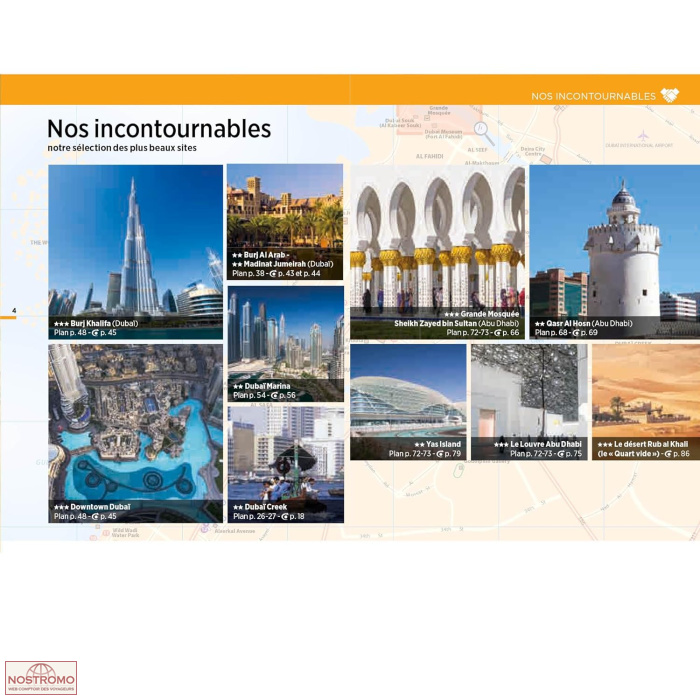The image size is (700, 700).
Task: Open the Yas Island photo
Action: (x=408, y=402)
